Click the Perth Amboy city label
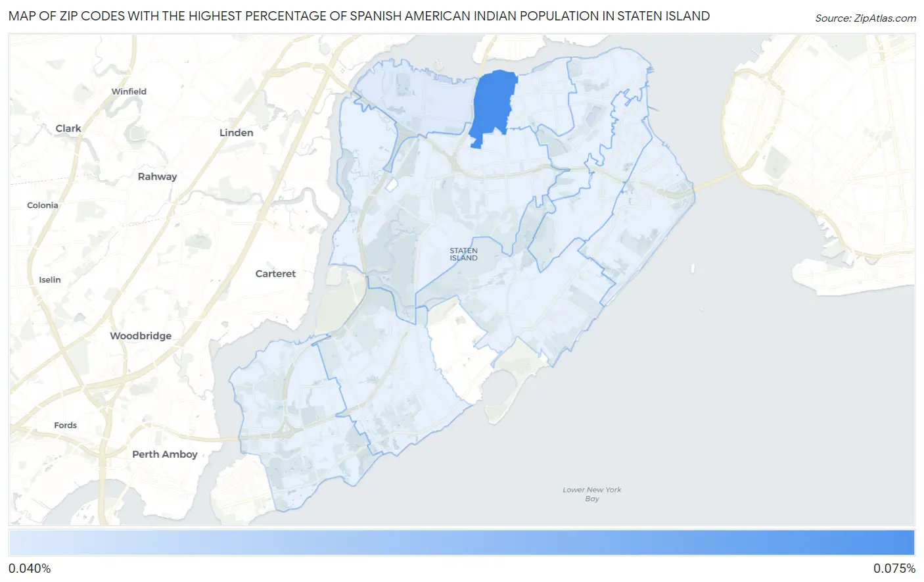Screen dimensions: 924x582 click(x=165, y=454)
